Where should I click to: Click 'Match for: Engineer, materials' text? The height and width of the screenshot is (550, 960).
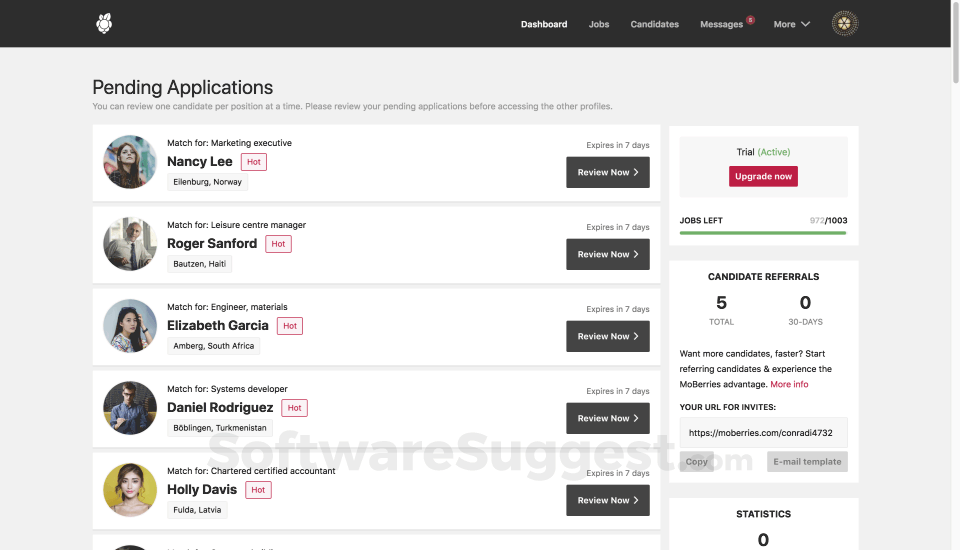tap(227, 307)
